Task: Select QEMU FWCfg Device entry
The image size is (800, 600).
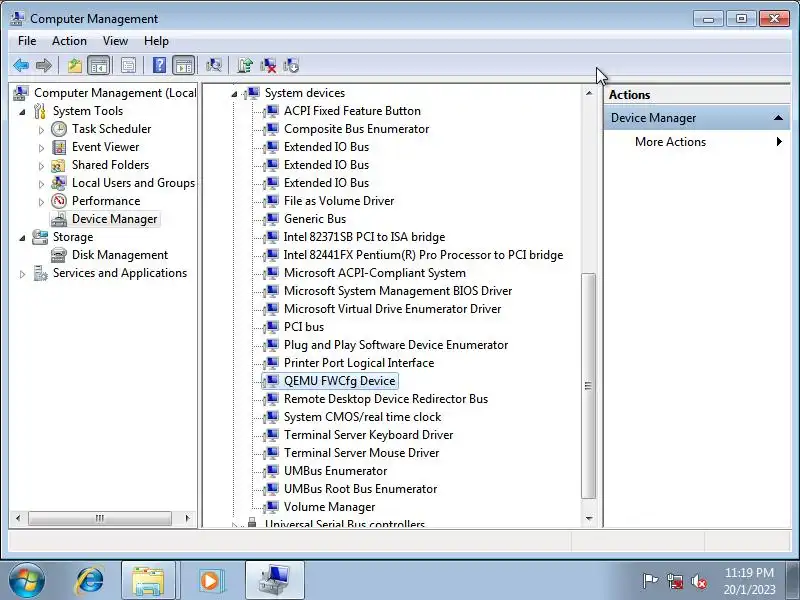Action: 339,381
